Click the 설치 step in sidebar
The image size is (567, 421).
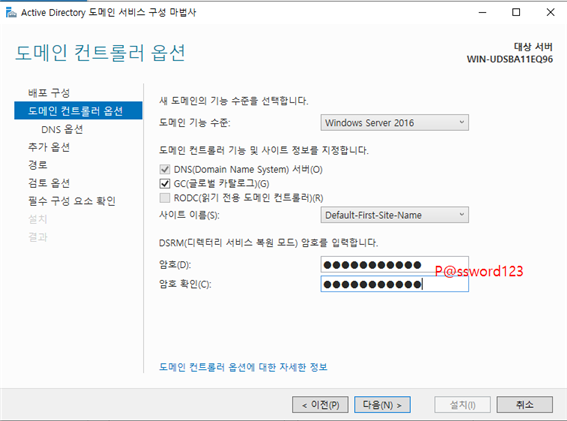tap(38, 219)
